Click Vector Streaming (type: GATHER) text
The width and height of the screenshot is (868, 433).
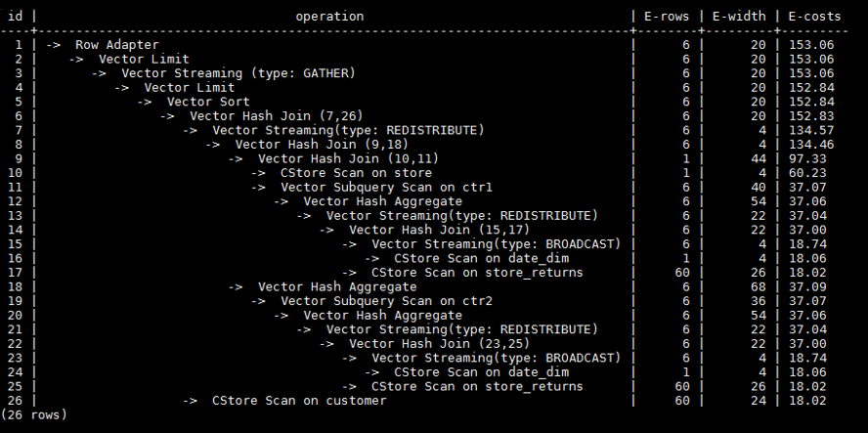(x=238, y=73)
